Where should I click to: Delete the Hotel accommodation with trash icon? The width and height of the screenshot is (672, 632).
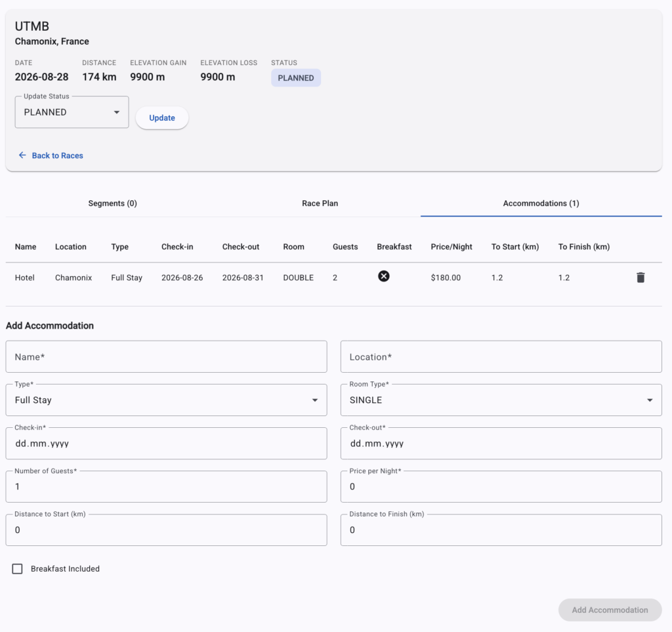pyautogui.click(x=640, y=278)
